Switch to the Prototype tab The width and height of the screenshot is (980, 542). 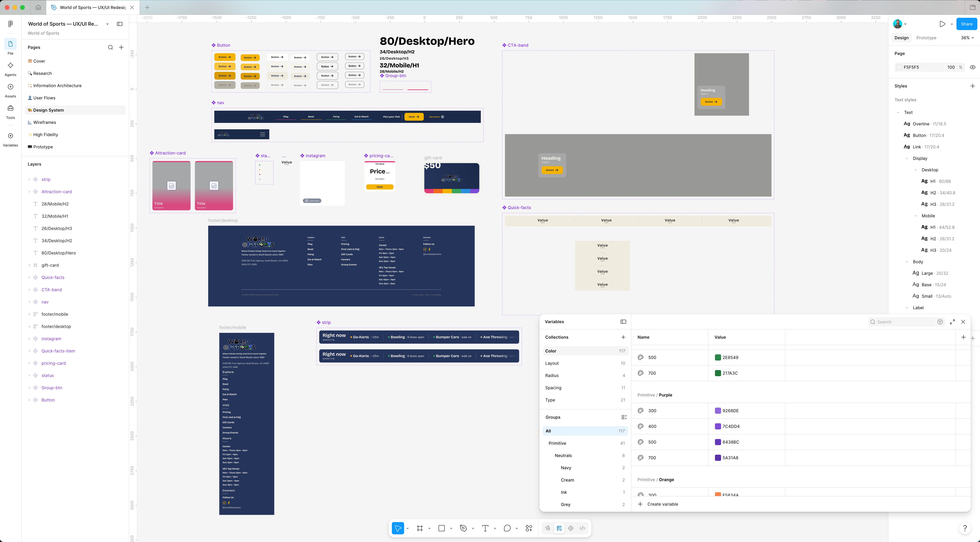point(926,38)
